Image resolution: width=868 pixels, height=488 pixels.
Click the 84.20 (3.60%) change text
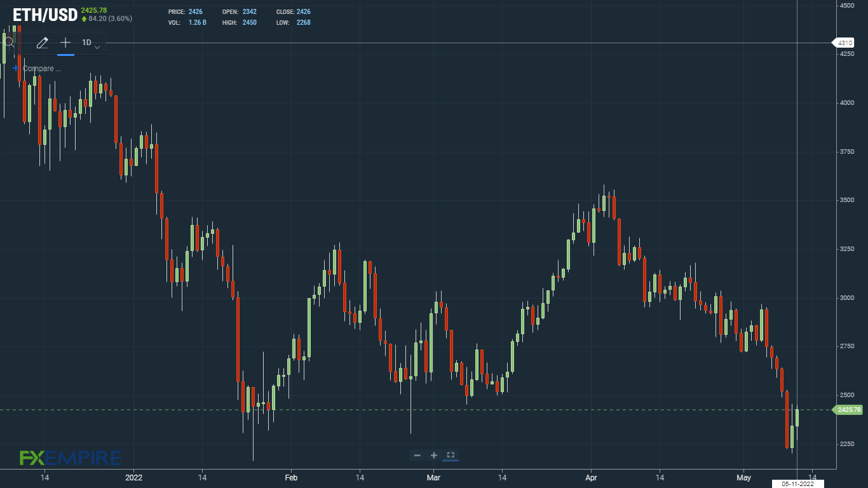click(110, 18)
